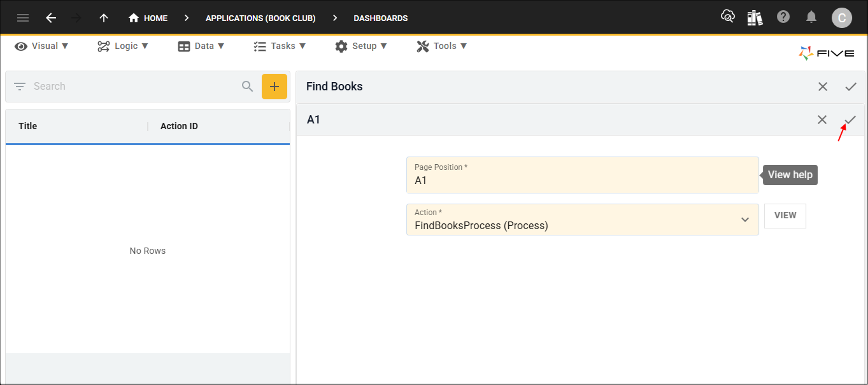Open the notifications bell
Image resolution: width=868 pixels, height=385 pixels.
[811, 17]
